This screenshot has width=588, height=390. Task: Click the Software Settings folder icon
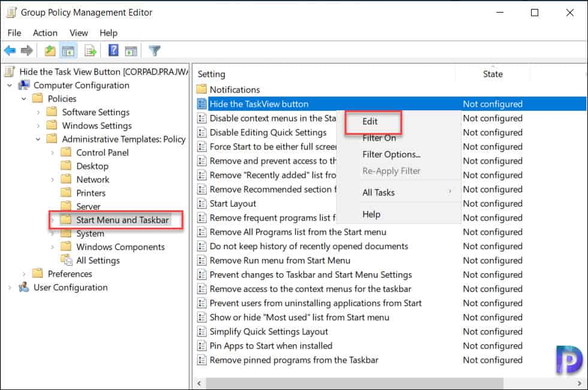pos(52,111)
